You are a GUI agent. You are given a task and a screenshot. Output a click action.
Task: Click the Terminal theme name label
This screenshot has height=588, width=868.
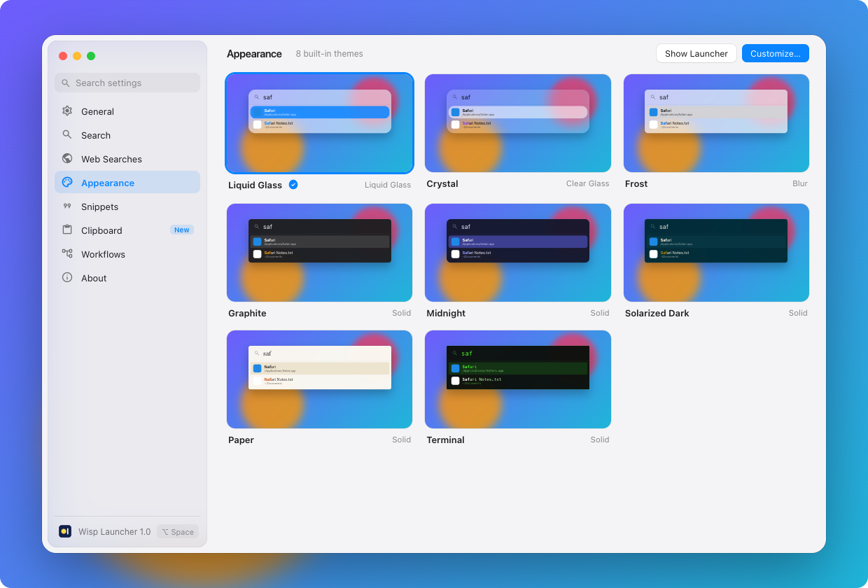[445, 440]
